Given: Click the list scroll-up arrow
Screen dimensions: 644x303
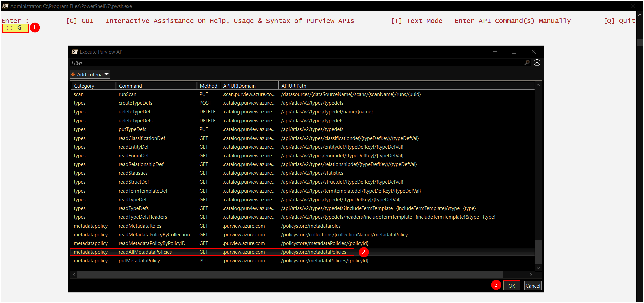Looking at the screenshot, I should click(538, 85).
